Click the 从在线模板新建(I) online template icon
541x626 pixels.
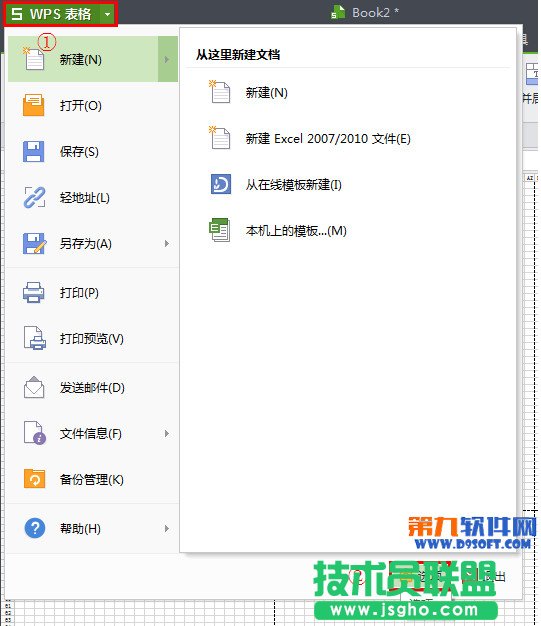click(221, 184)
